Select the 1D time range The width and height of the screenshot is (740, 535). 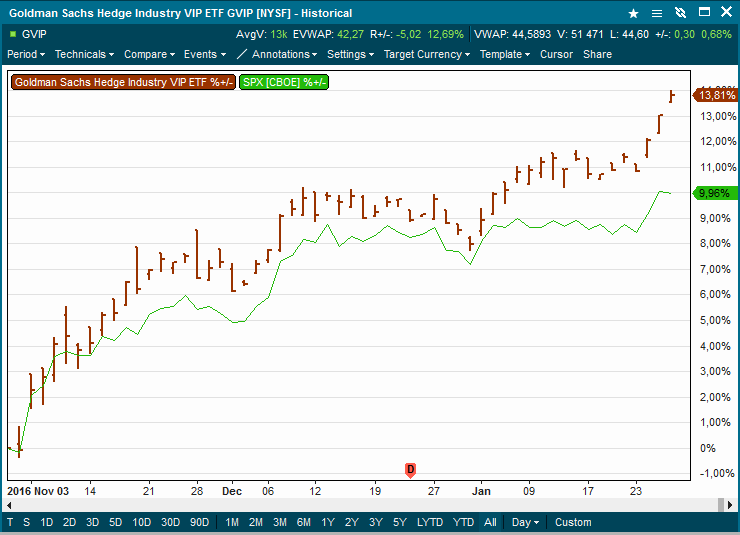point(46,522)
